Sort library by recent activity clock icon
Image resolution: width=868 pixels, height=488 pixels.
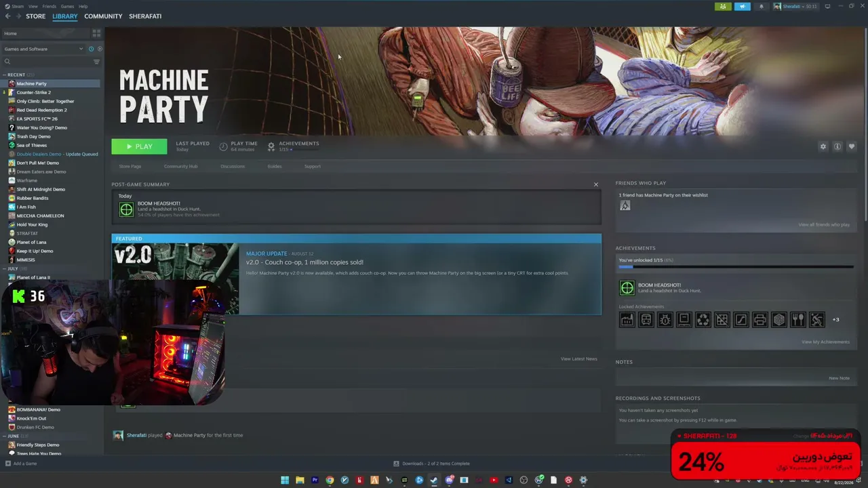(91, 49)
